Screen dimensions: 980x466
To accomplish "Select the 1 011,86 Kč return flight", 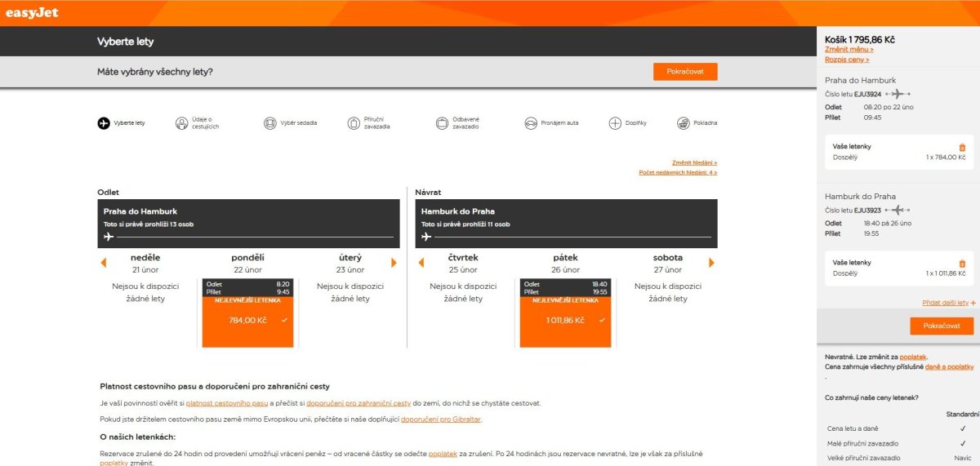I will [565, 321].
